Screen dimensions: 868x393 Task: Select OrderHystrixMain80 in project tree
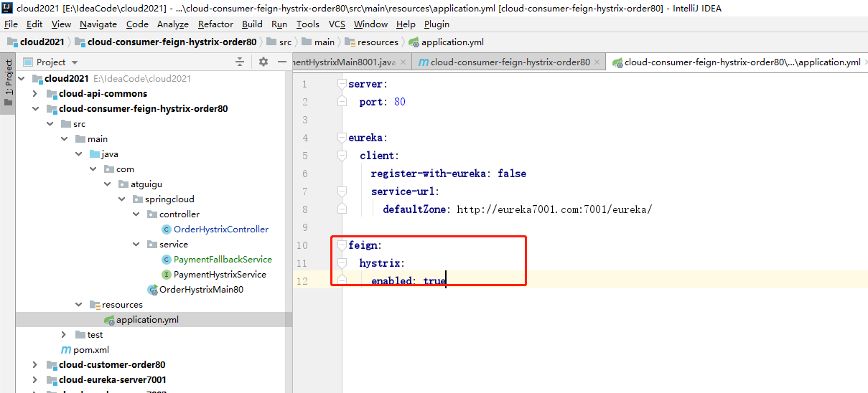click(x=201, y=290)
